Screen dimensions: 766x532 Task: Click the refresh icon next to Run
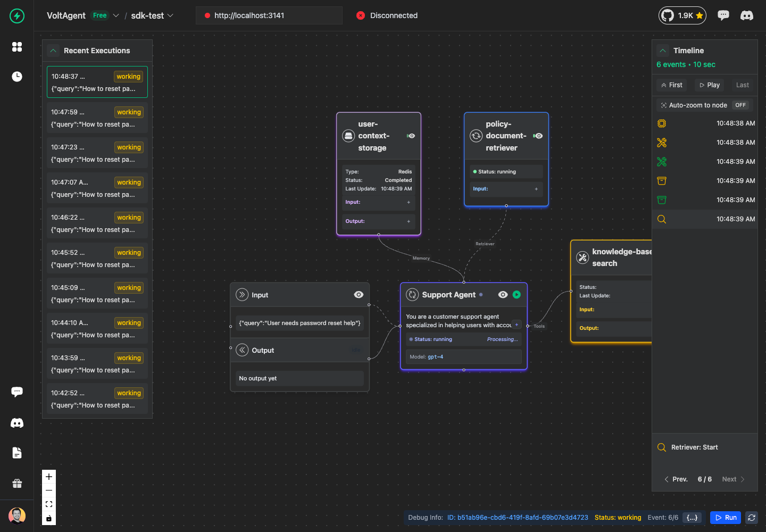click(x=752, y=518)
